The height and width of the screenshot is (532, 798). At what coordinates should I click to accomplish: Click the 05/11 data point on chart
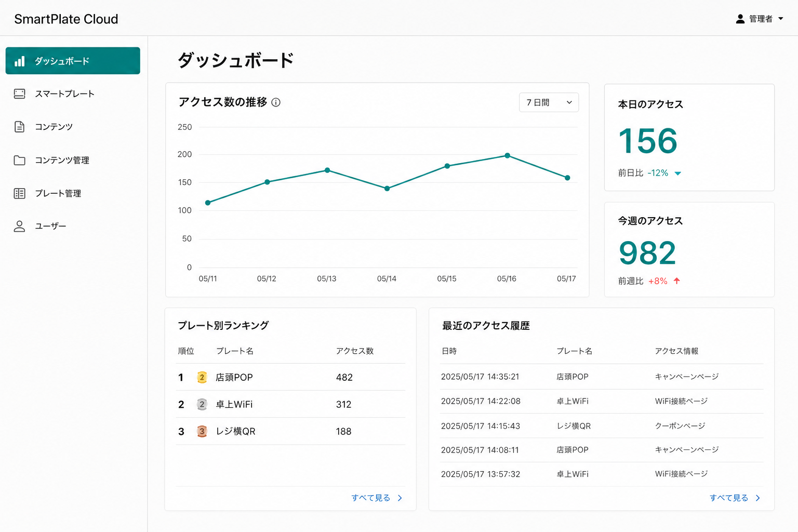point(208,203)
